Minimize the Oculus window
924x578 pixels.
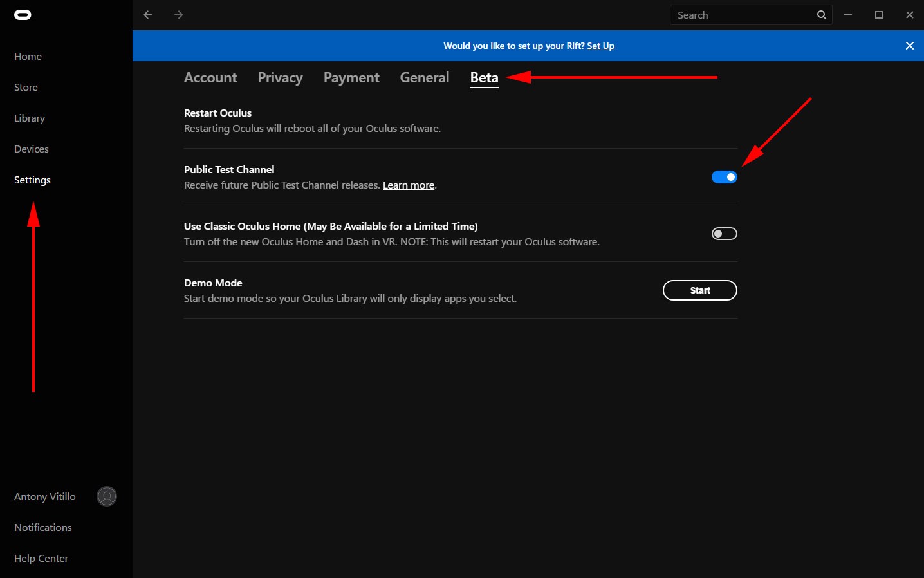click(848, 15)
